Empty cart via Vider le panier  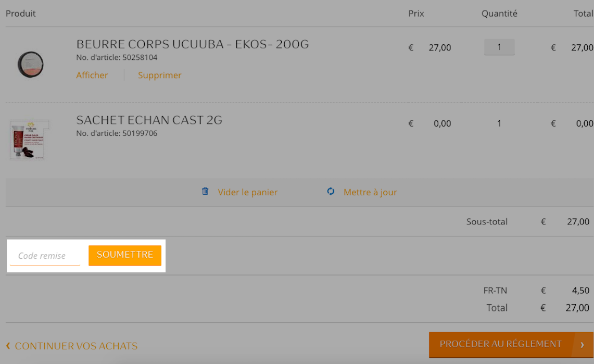pos(248,192)
